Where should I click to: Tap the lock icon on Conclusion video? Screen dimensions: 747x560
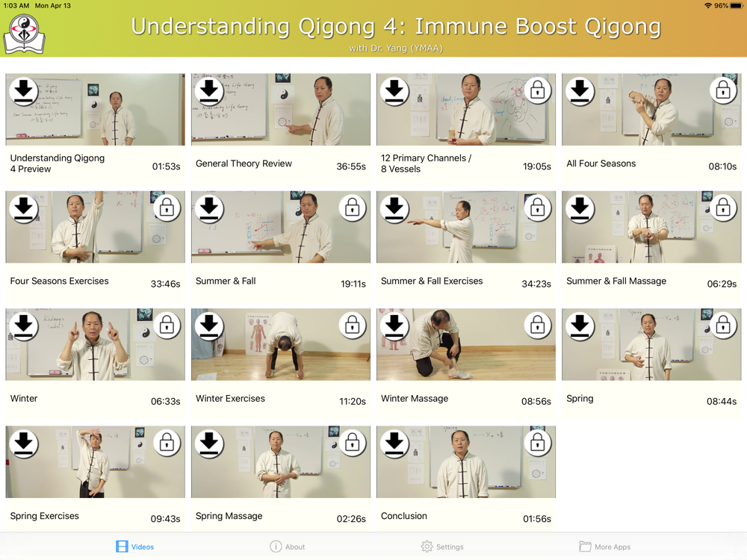click(537, 443)
